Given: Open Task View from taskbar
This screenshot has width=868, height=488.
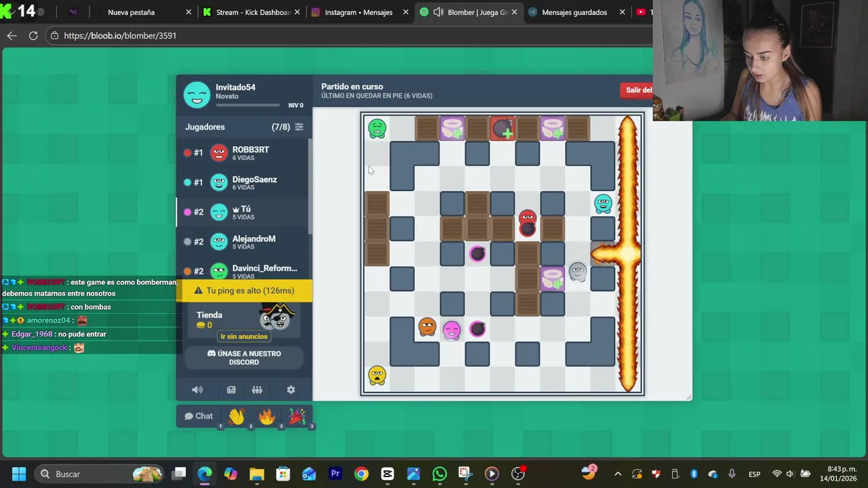Looking at the screenshot, I should tap(179, 474).
